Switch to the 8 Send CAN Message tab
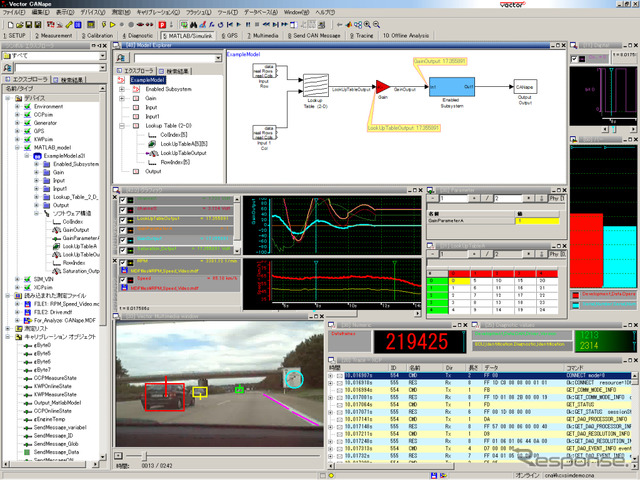The height and width of the screenshot is (480, 640). pos(314,36)
